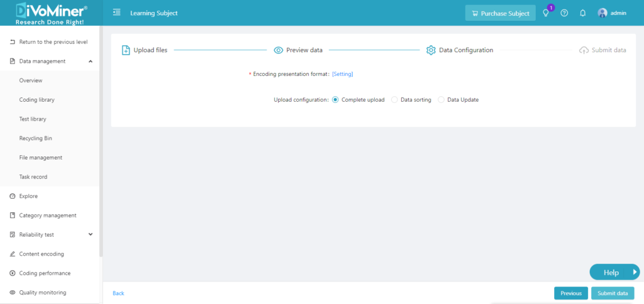Click the return arrow icon in sidebar
The height and width of the screenshot is (304, 644).
13,42
